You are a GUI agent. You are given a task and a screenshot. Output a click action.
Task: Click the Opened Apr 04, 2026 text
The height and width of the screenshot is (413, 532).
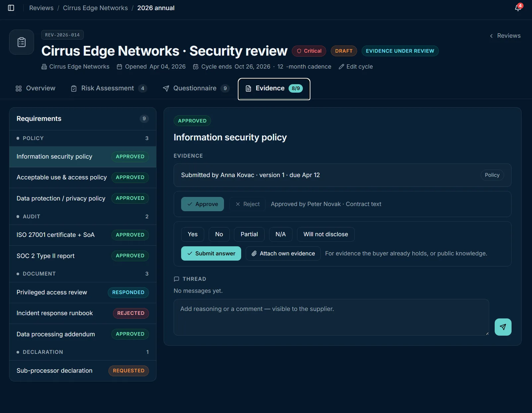click(x=155, y=67)
